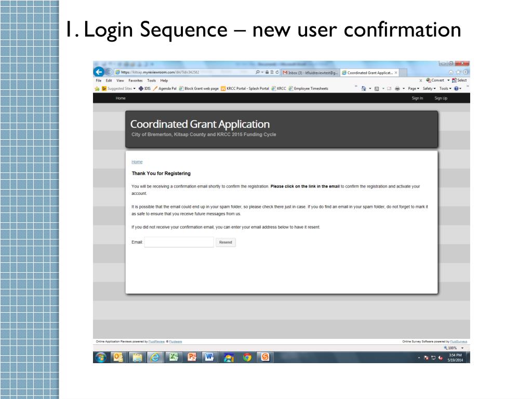
Task: Click the Sign Up link in navbar
Action: (441, 98)
